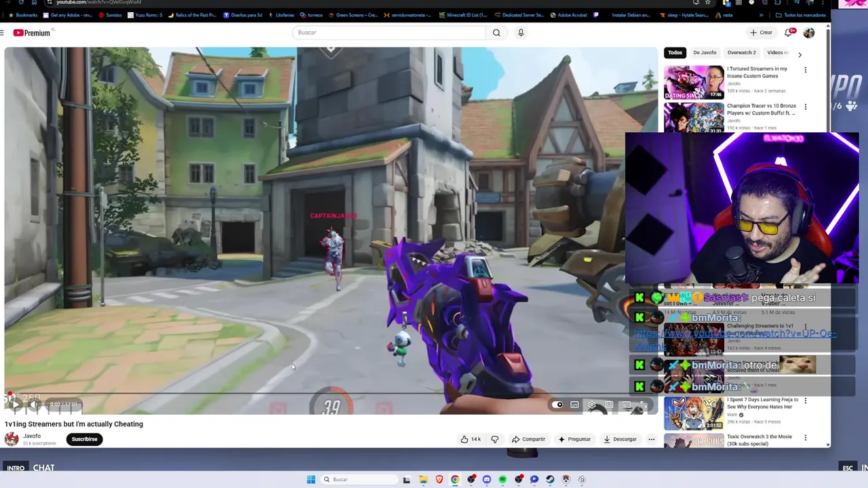This screenshot has height=488, width=868.
Task: Click video title '1v1ing Streamers but I'm actually Cheating'
Action: 74,424
